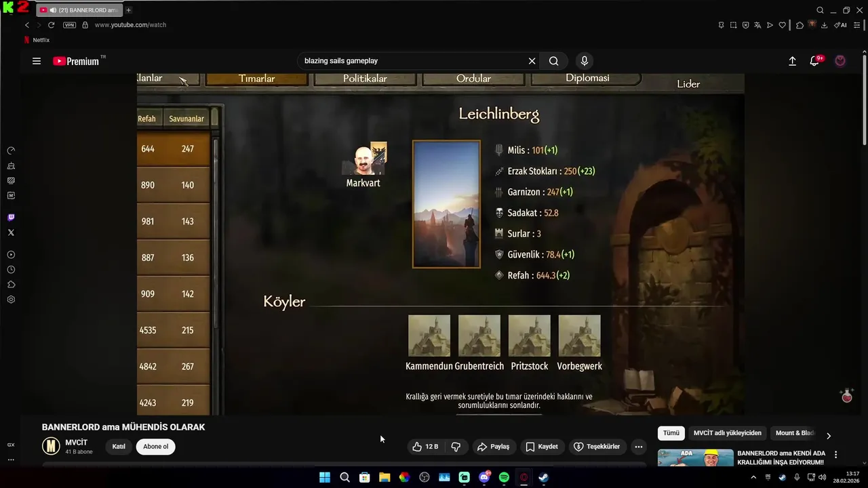
Task: Click the heart bookmark icon in the address bar
Action: pos(782,25)
